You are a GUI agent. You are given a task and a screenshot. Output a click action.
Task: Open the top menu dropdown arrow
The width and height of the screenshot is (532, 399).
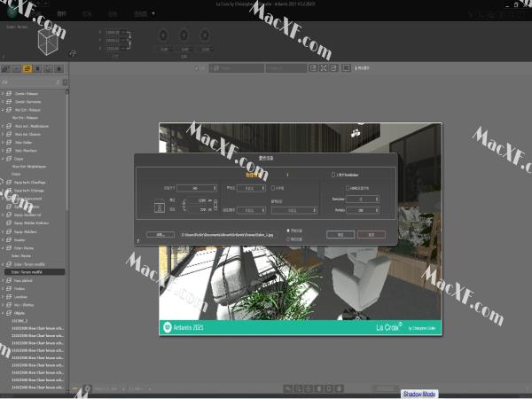click(153, 13)
